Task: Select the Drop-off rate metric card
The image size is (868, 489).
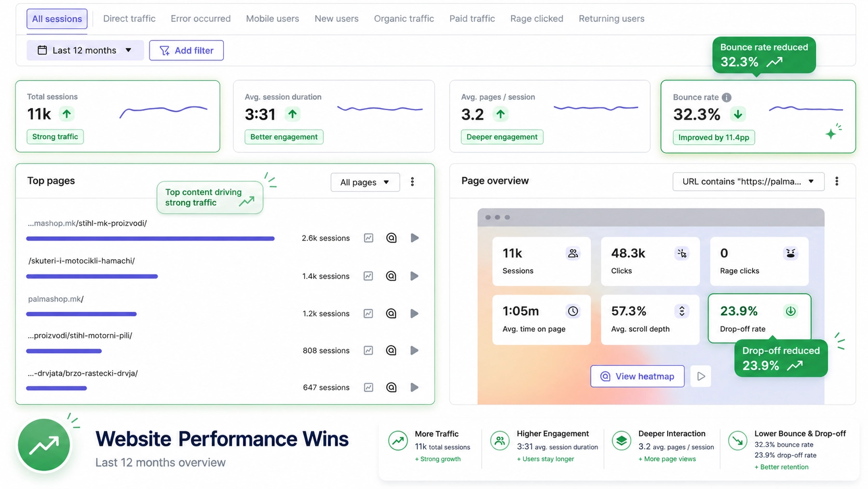Action: point(759,319)
